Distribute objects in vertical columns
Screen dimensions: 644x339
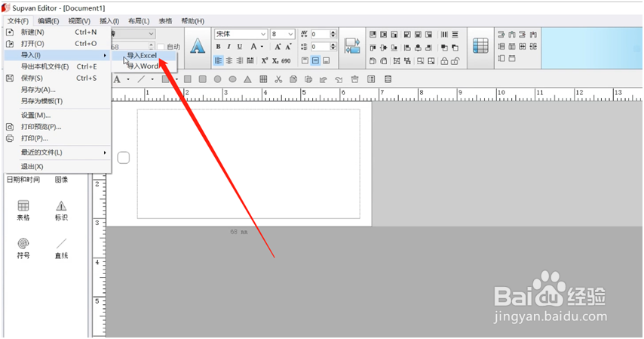[x=444, y=35]
